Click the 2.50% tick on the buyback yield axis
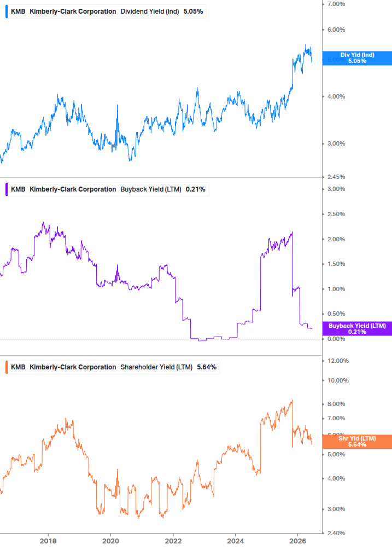The image size is (392, 550). click(x=336, y=214)
